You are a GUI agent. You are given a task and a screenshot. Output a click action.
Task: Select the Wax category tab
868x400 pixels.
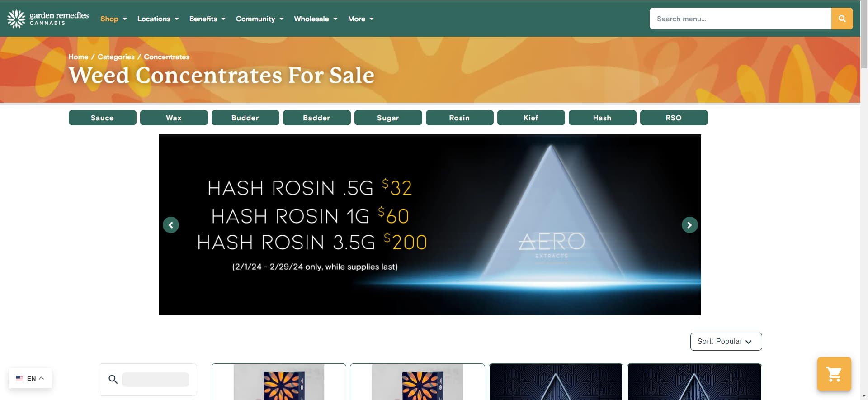click(174, 118)
